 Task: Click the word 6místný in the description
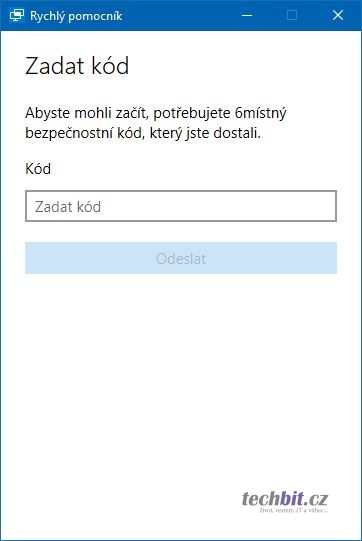coord(261,114)
